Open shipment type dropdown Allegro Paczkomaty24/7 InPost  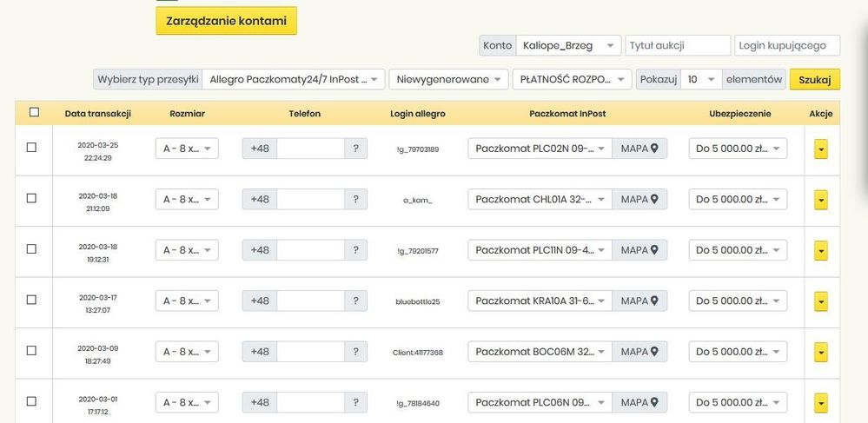294,79
